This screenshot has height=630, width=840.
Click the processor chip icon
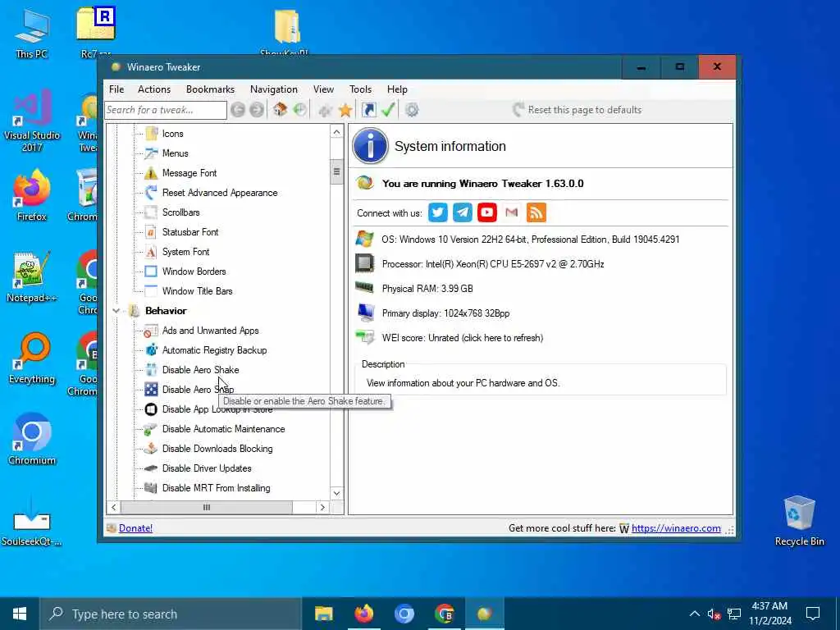tap(365, 263)
